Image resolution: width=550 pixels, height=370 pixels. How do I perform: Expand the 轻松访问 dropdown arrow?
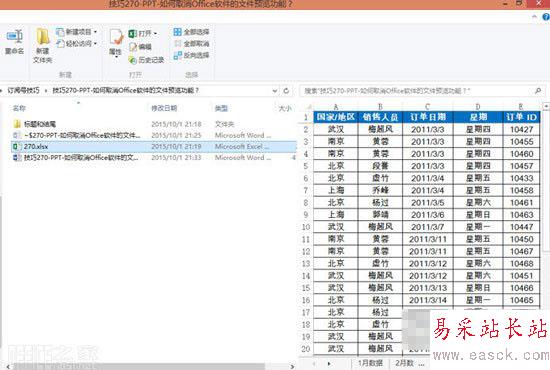point(95,43)
